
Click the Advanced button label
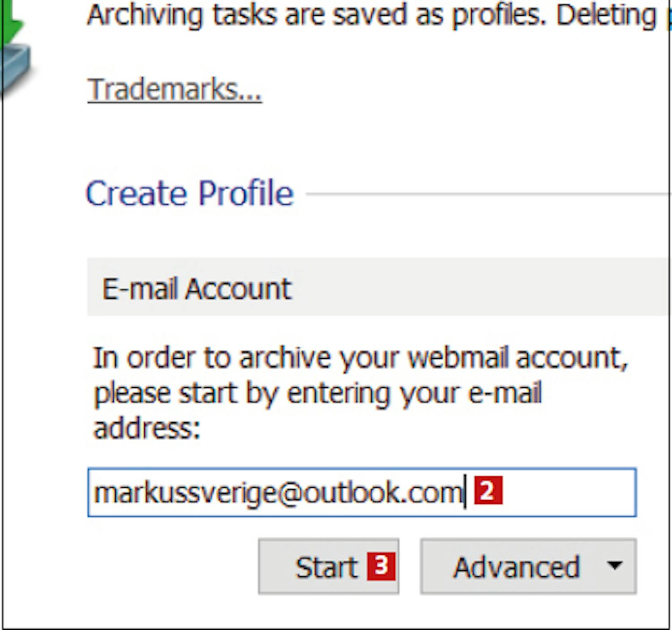[x=516, y=567]
